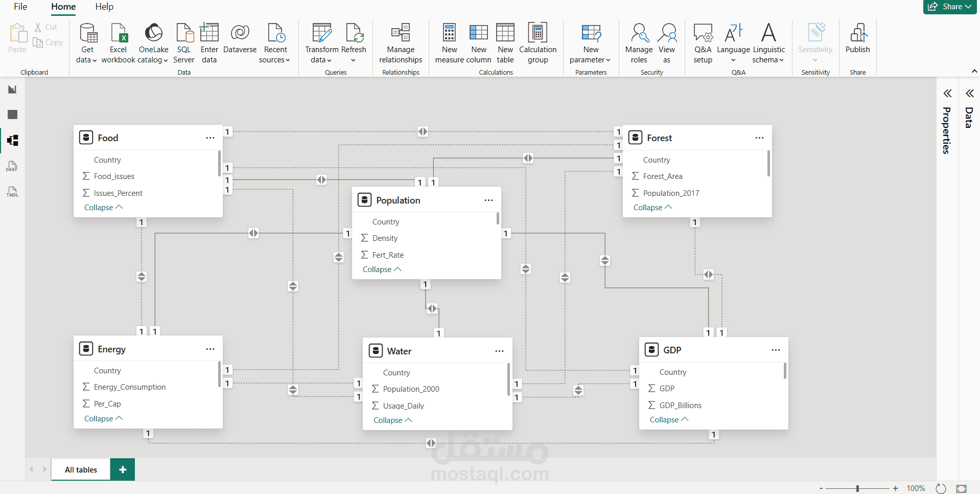Screen dimensions: 980x494
Task: Zoom out with minus button
Action: [x=821, y=488]
